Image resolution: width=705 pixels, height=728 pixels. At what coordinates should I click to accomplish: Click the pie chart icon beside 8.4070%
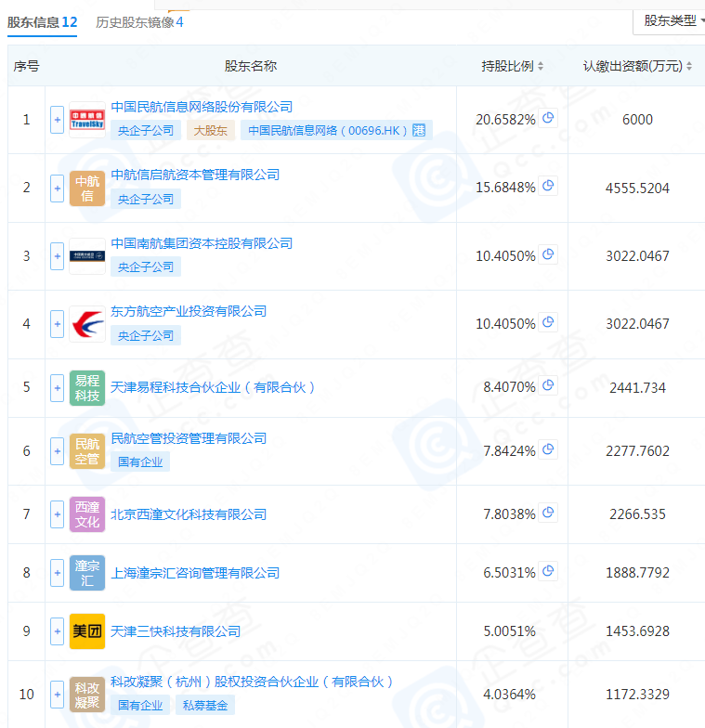548,386
